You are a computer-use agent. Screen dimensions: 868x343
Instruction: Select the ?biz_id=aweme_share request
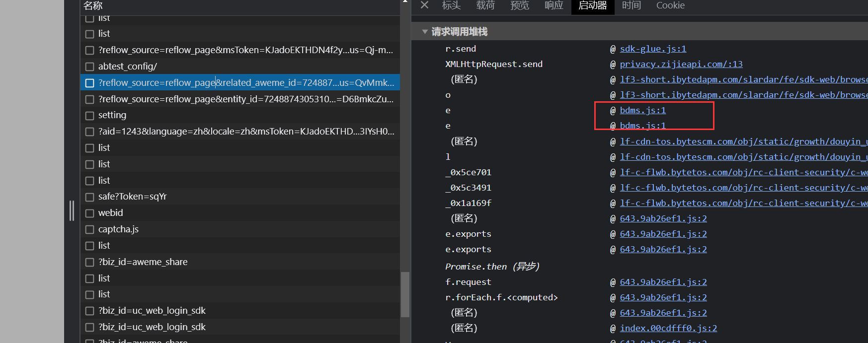tap(240, 262)
